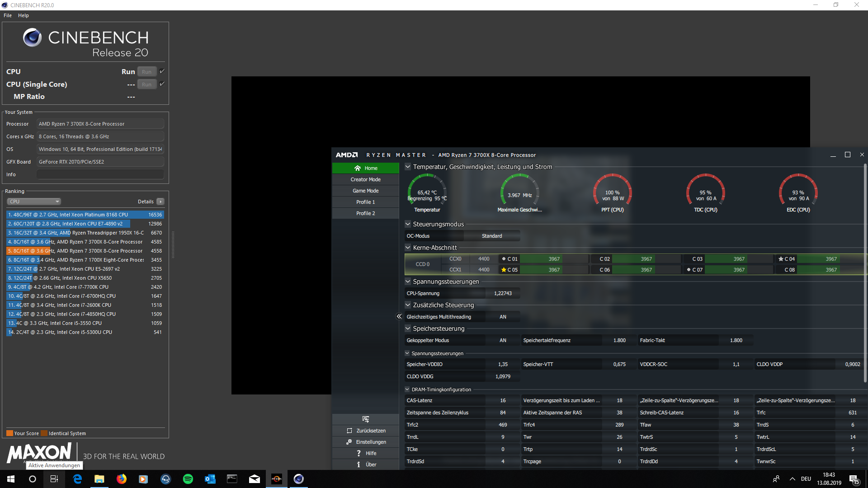Viewport: 868px width, 488px height.
Task: Collapse the Kerne-Abschnitt section
Action: coord(408,248)
